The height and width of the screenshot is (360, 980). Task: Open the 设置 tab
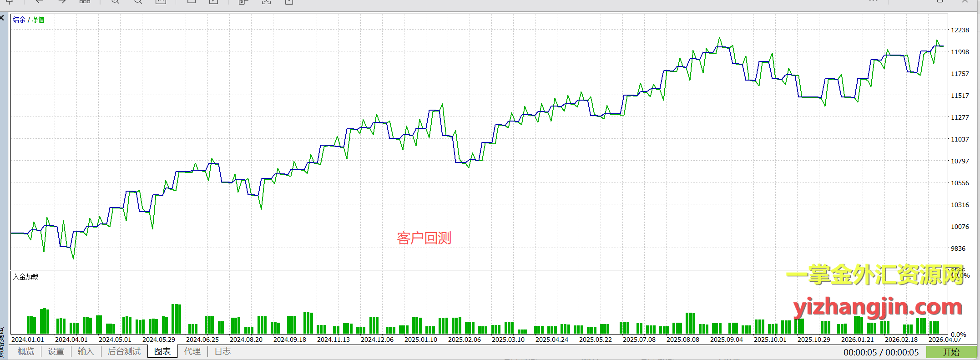pyautogui.click(x=56, y=351)
